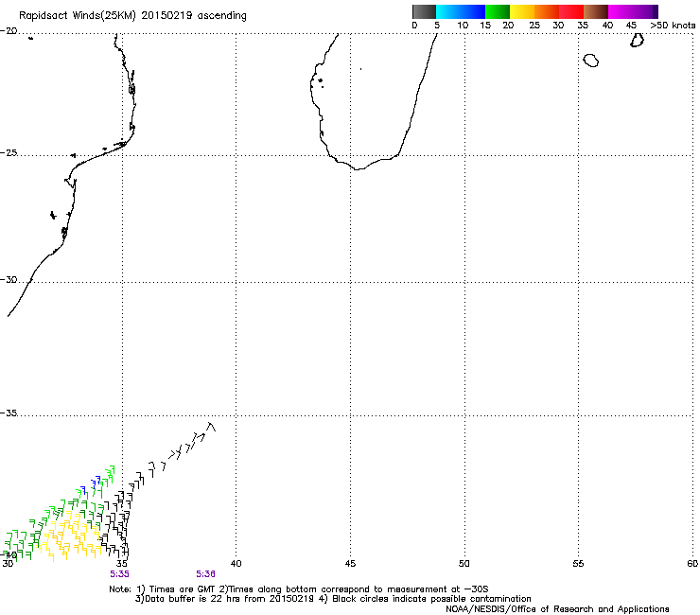Click the 'NOAA/NESDIS/Office of Research and Applications' credit
700x615 pixels.
click(x=557, y=609)
